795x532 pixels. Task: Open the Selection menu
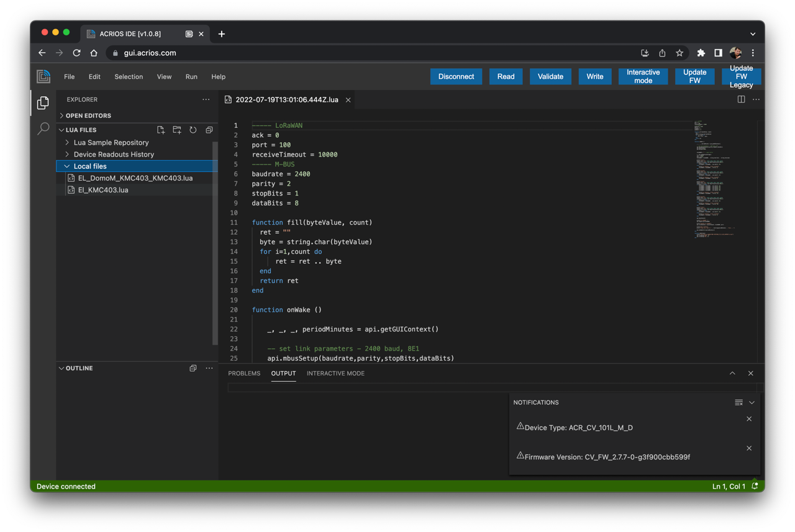point(129,76)
